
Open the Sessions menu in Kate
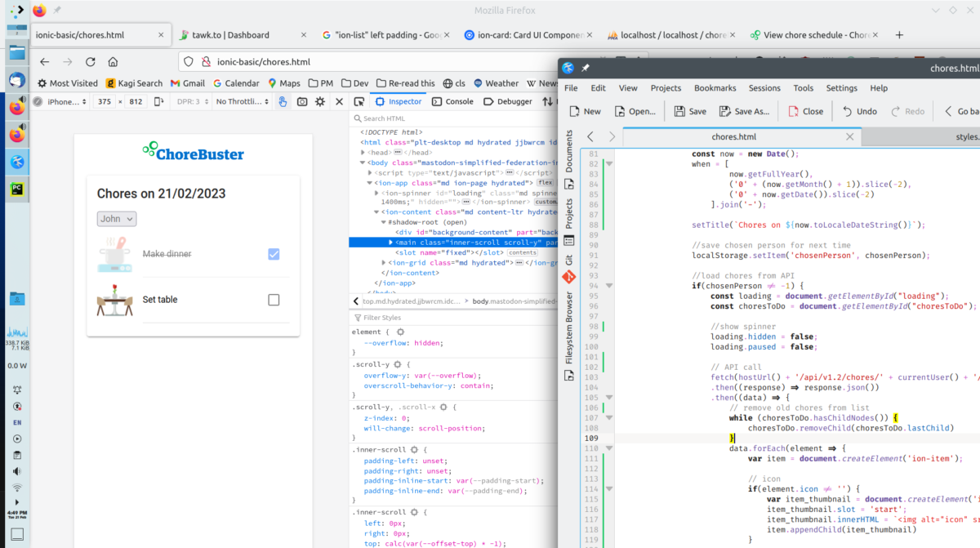click(764, 88)
